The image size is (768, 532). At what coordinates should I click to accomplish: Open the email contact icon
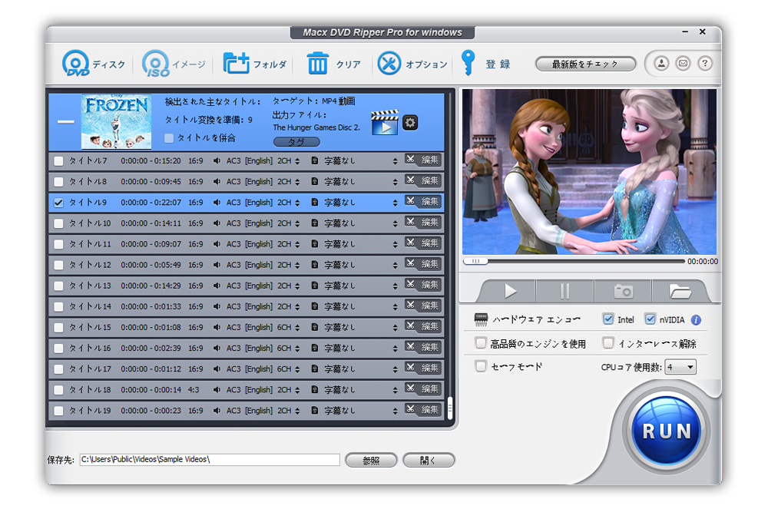point(683,64)
